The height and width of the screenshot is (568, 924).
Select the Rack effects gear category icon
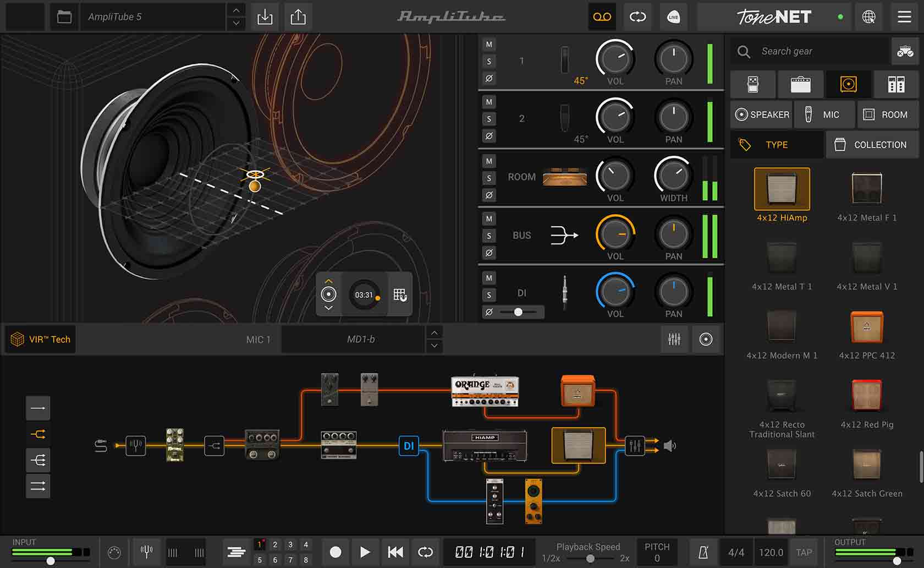pyautogui.click(x=896, y=84)
